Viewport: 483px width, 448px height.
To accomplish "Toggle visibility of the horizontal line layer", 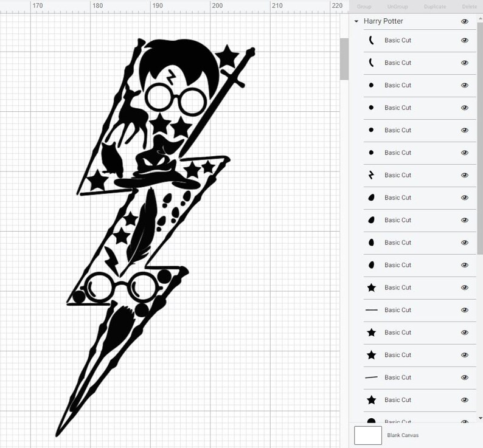I will pyautogui.click(x=465, y=310).
